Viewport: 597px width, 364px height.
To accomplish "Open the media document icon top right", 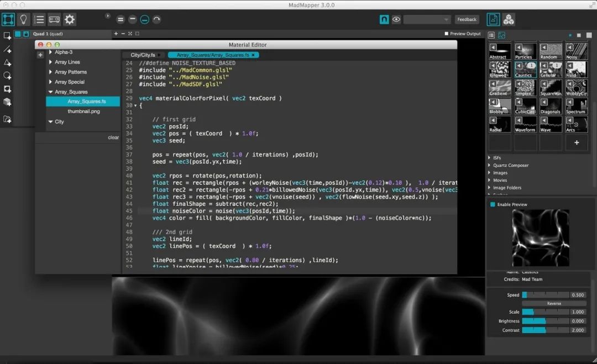I will pyautogui.click(x=493, y=19).
